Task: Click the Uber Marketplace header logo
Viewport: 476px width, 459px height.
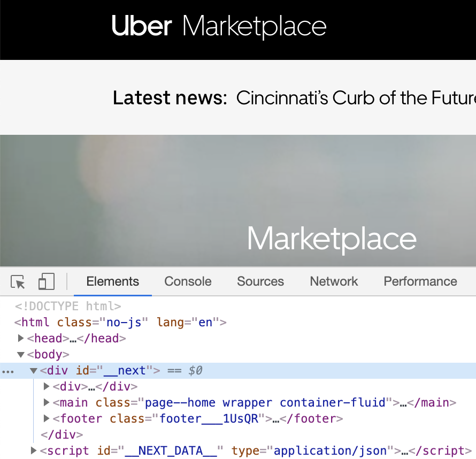Action: pos(219,27)
